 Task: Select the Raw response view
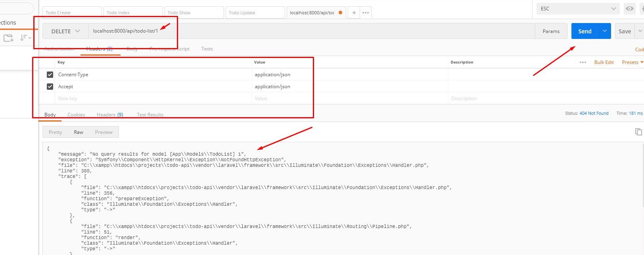(x=79, y=132)
